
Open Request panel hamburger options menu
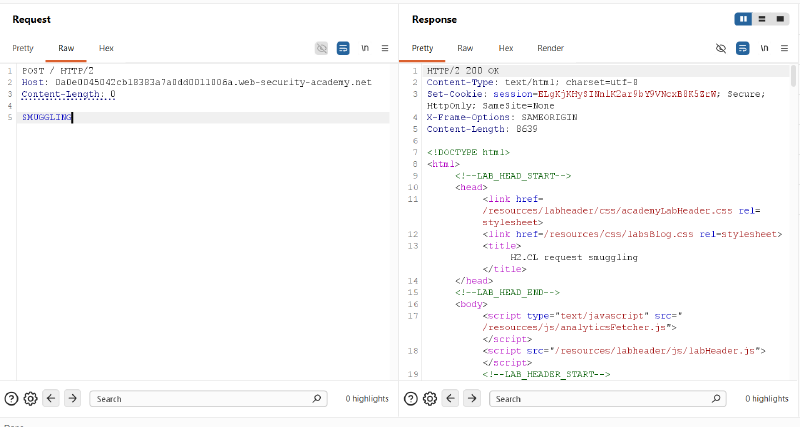[x=385, y=48]
